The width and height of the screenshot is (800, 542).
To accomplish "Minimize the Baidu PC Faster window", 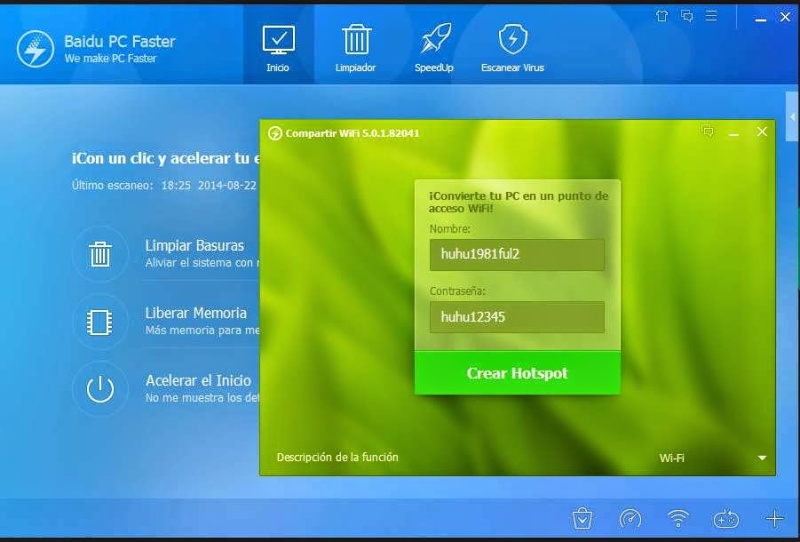I will (761, 18).
